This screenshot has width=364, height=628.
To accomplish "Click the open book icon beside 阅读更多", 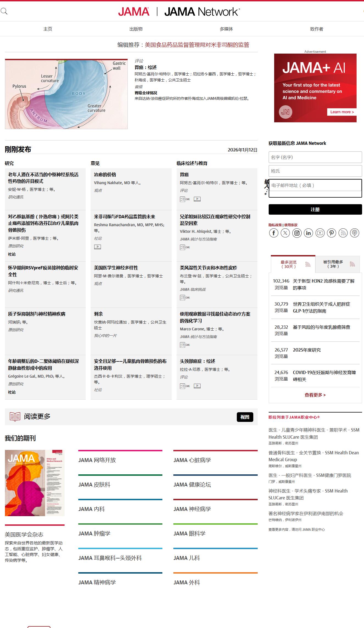I will pos(15,417).
